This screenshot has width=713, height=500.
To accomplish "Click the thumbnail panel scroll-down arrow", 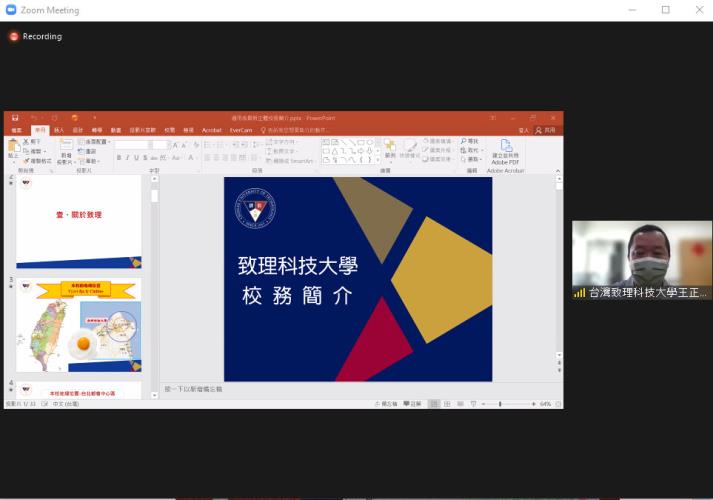I will [x=154, y=395].
